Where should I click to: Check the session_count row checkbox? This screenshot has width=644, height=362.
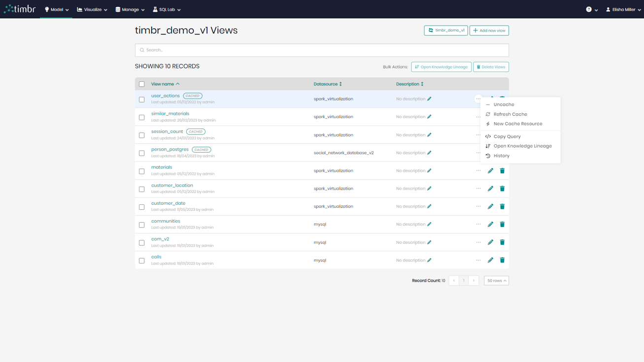142,135
